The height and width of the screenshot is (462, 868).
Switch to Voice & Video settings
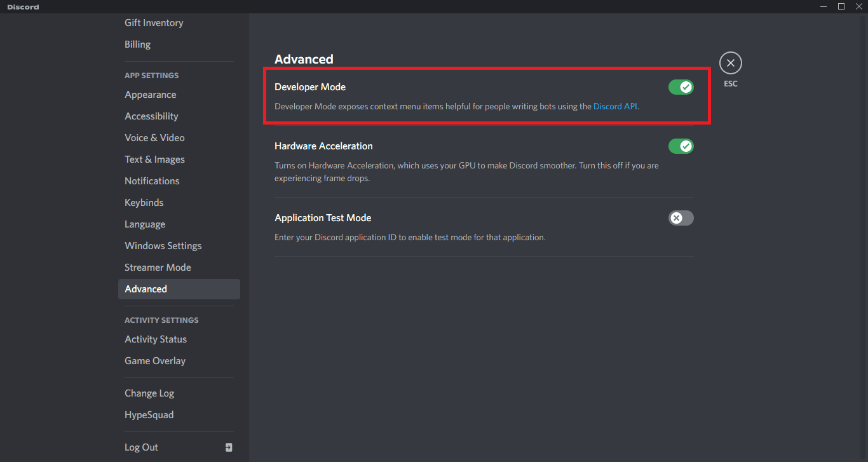click(154, 138)
